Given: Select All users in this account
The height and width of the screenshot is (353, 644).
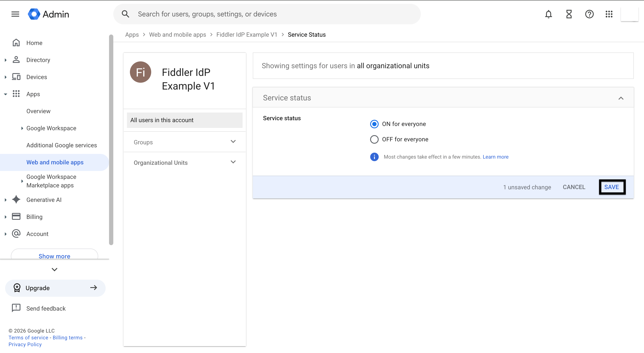Looking at the screenshot, I should 185,120.
